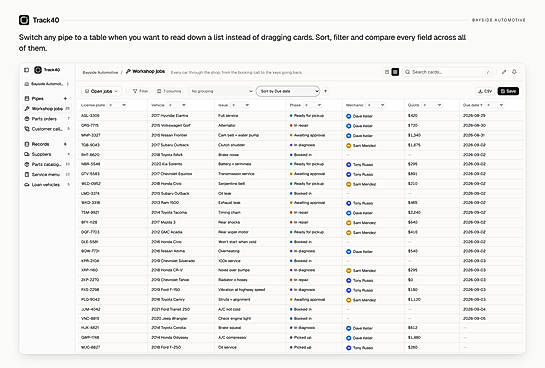Viewport: 545px width, 368px height.
Task: Switch to the board view icon
Action: [387, 72]
